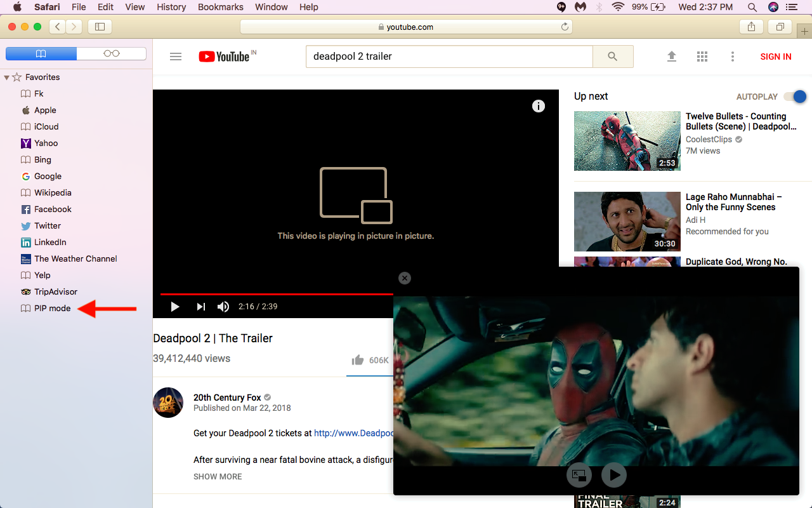This screenshot has width=812, height=508.
Task: Expand description with SHOW MORE
Action: point(218,476)
